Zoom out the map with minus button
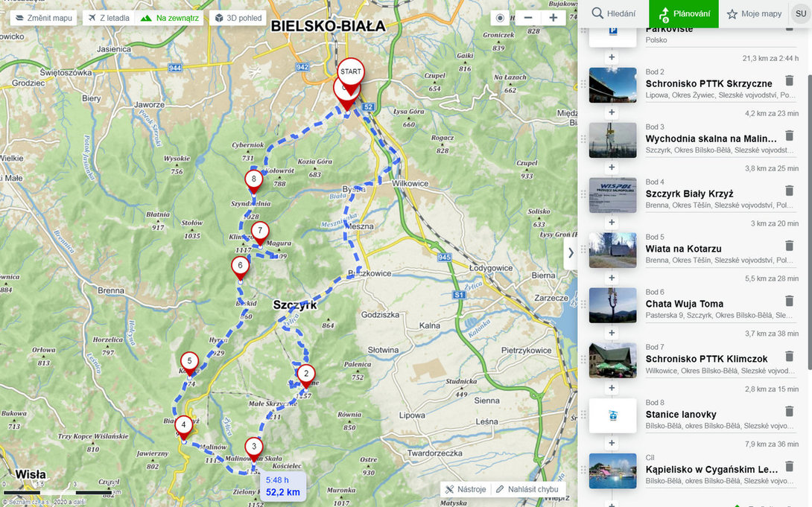 528,18
